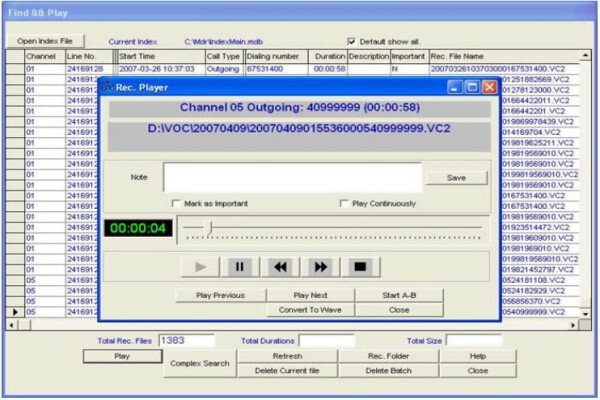The image size is (600, 400).
Task: Click the table's scroll up arrow
Action: 585,56
